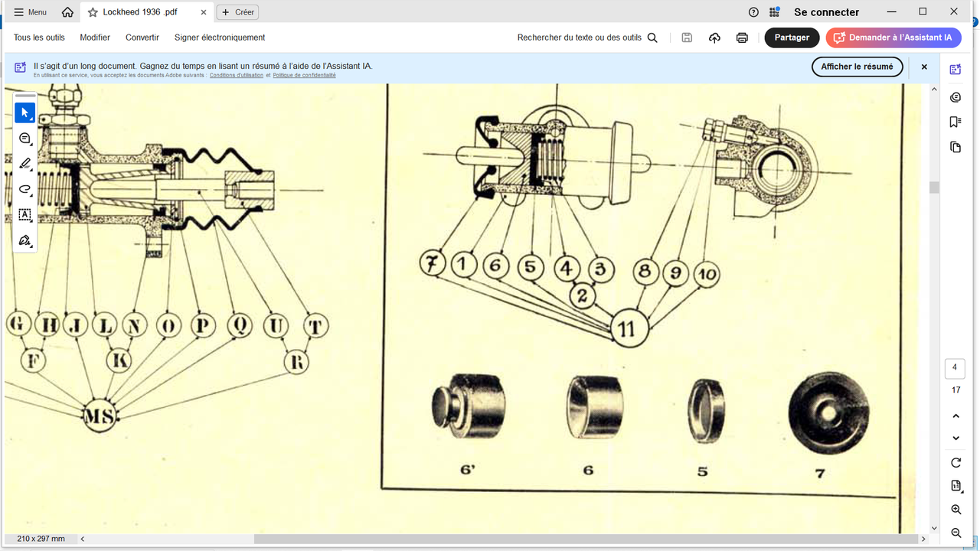Go to next page with down chevron

coord(955,438)
